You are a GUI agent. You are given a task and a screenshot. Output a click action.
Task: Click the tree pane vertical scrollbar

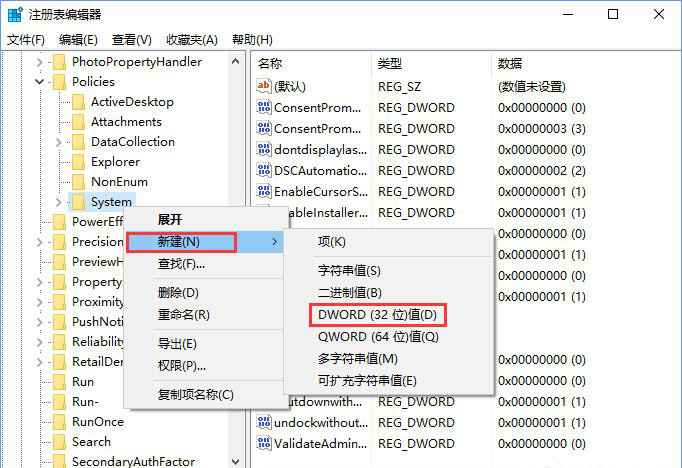point(236,250)
